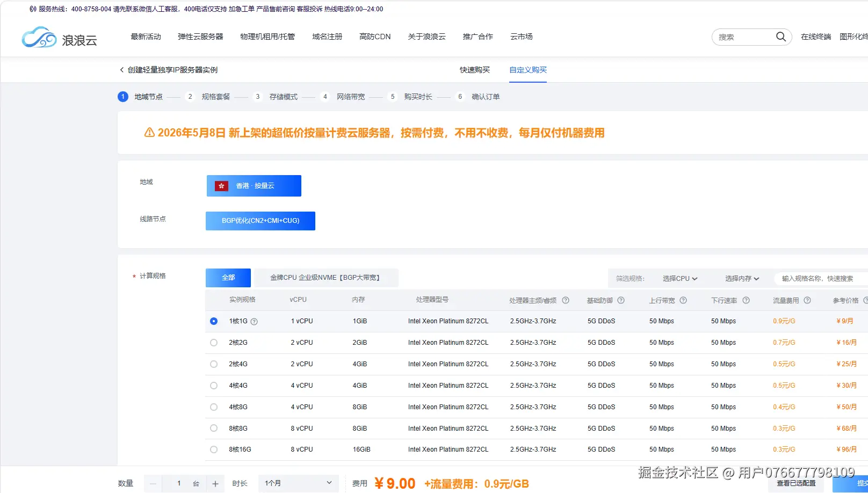Click the 浪浪云 cloud logo
868x493 pixels.
60,38
